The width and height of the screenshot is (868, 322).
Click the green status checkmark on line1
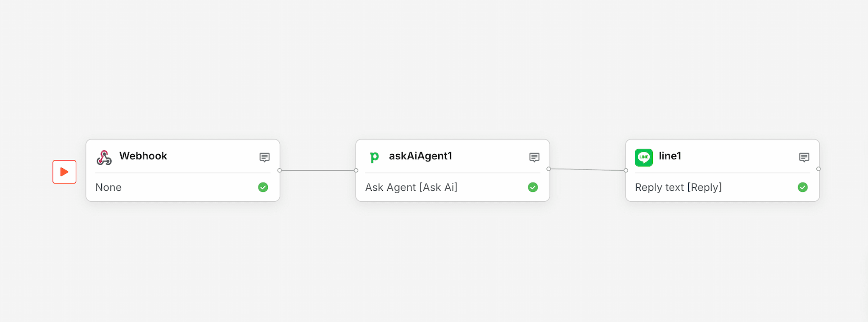click(803, 187)
